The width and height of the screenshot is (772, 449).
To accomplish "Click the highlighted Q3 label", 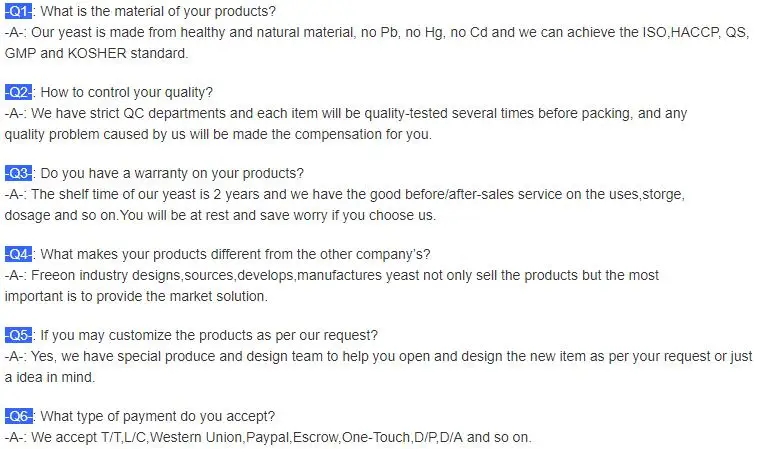I will (x=19, y=173).
